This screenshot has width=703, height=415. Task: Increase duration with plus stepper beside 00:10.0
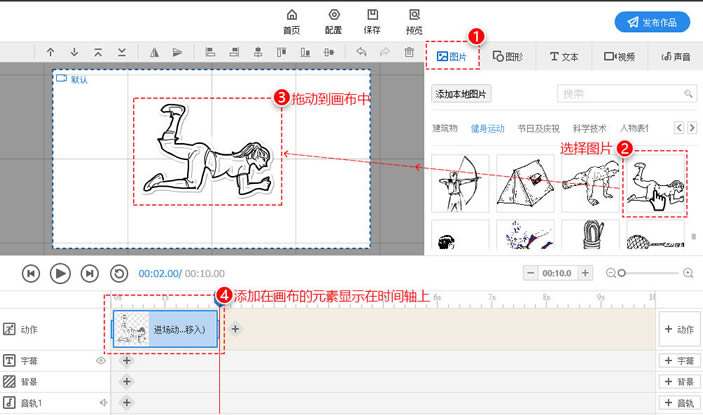pyautogui.click(x=585, y=273)
